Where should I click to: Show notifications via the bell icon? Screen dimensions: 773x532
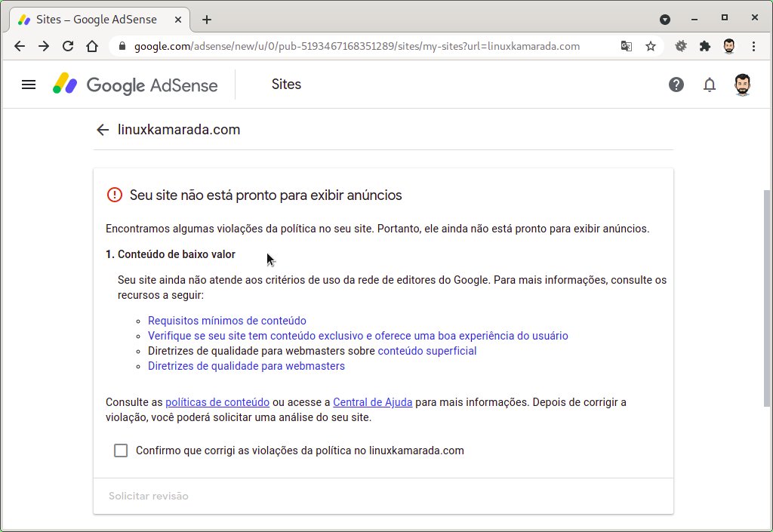[709, 85]
